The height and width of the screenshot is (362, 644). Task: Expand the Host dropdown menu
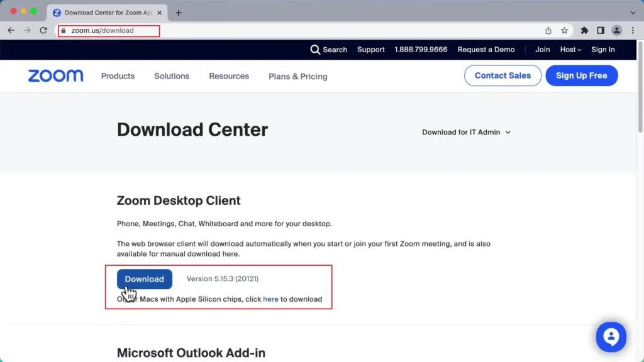[570, 50]
